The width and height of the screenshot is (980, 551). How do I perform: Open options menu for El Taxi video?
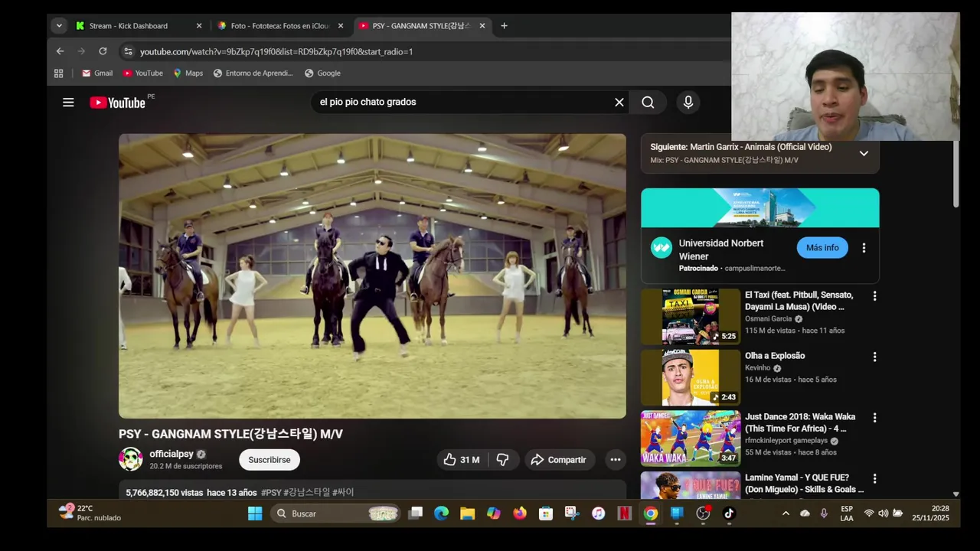click(x=874, y=295)
